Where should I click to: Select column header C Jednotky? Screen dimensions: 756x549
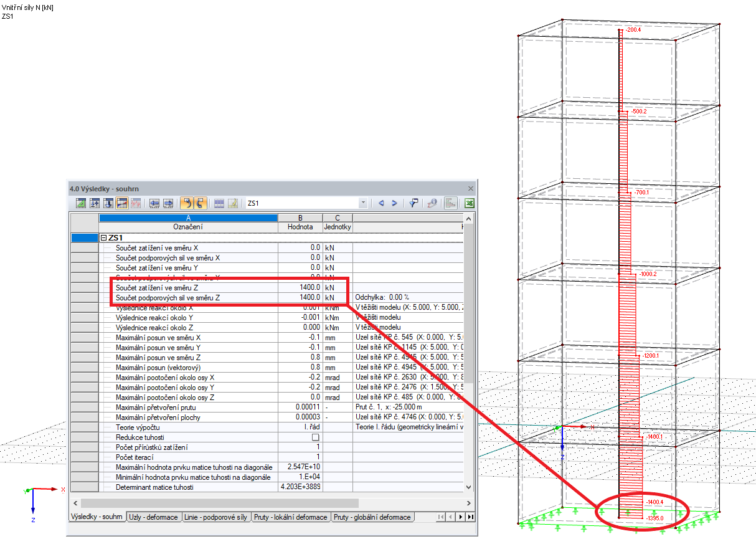[x=338, y=222]
